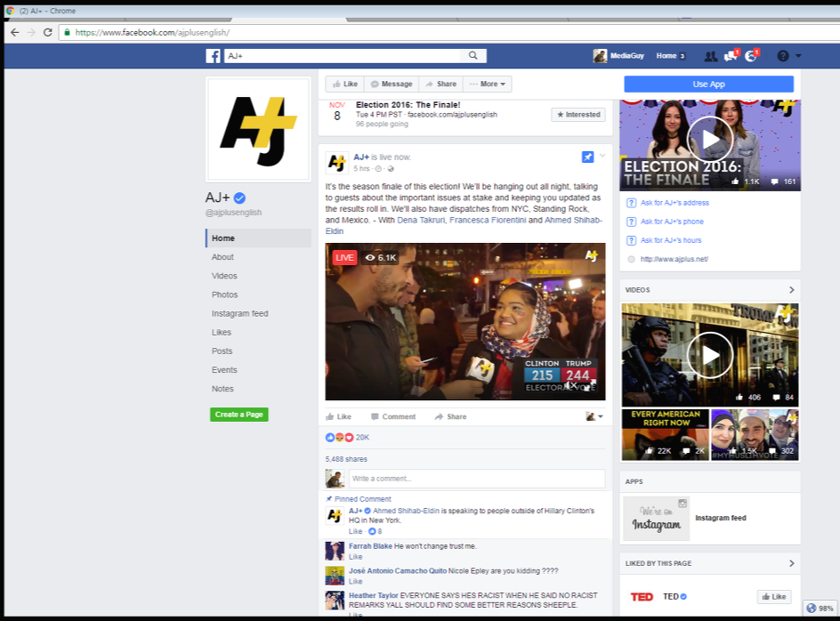Click Ask for AJ+'s hours
Viewport: 840px width, 621px height.
[x=671, y=240]
